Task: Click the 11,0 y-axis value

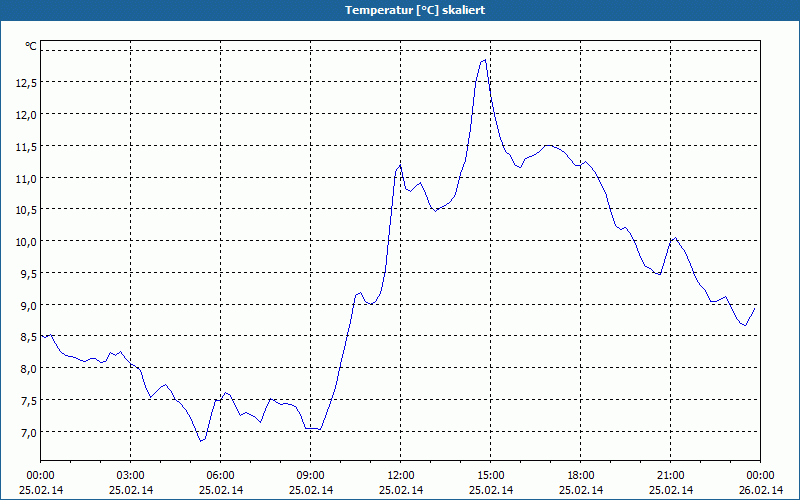Action: coord(26,179)
